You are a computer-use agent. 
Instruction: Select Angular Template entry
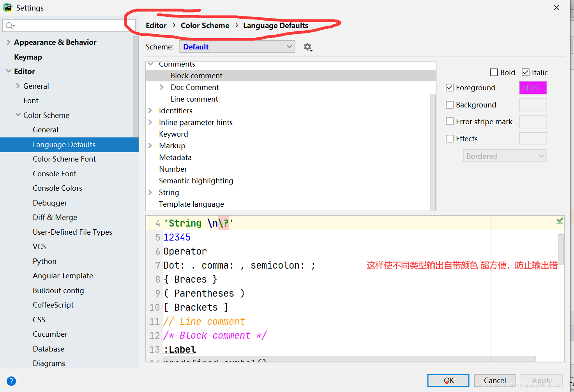(63, 276)
